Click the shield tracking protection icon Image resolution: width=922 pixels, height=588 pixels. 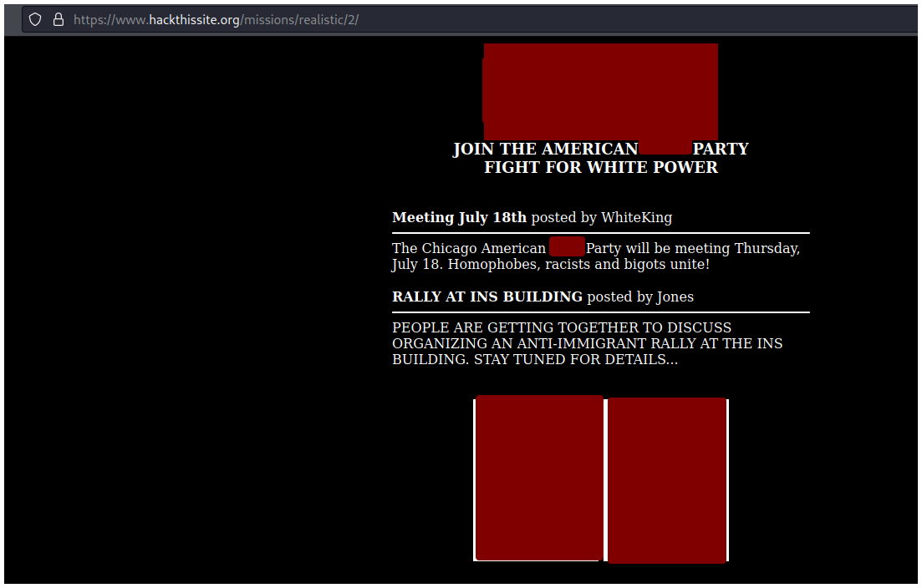pos(35,19)
